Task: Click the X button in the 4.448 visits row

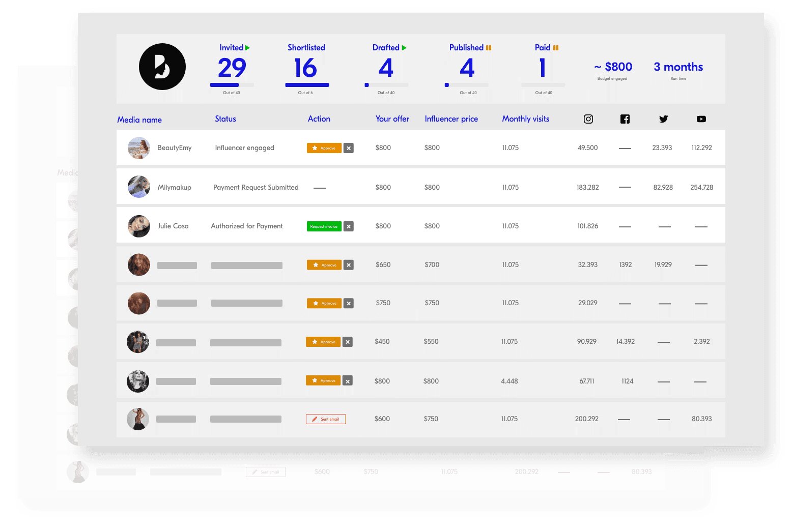Action: coord(348,380)
